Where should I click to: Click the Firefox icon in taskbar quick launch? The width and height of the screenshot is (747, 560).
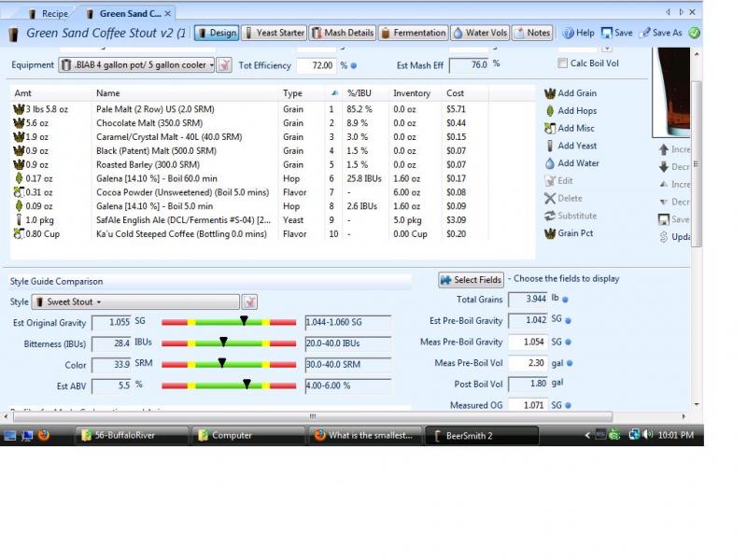[x=44, y=435]
